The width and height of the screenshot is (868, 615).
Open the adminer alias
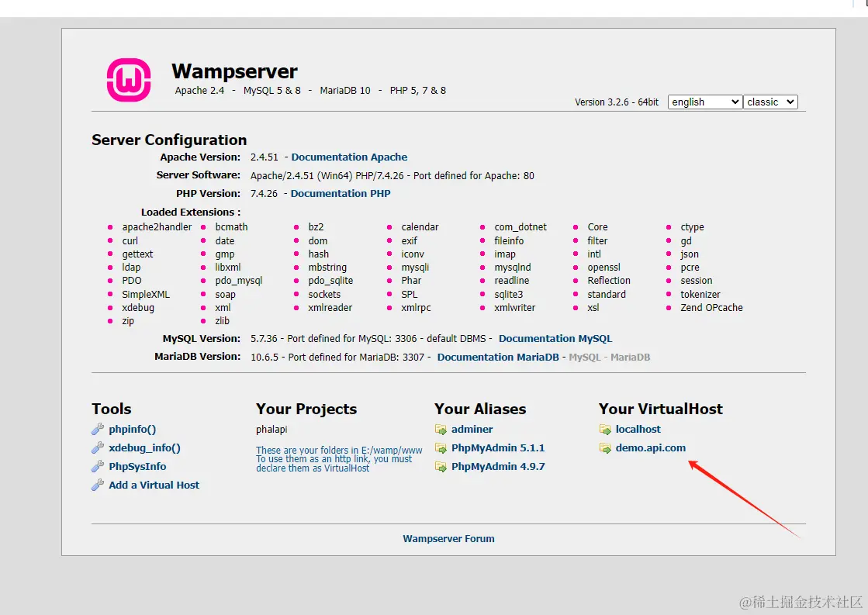click(x=472, y=429)
